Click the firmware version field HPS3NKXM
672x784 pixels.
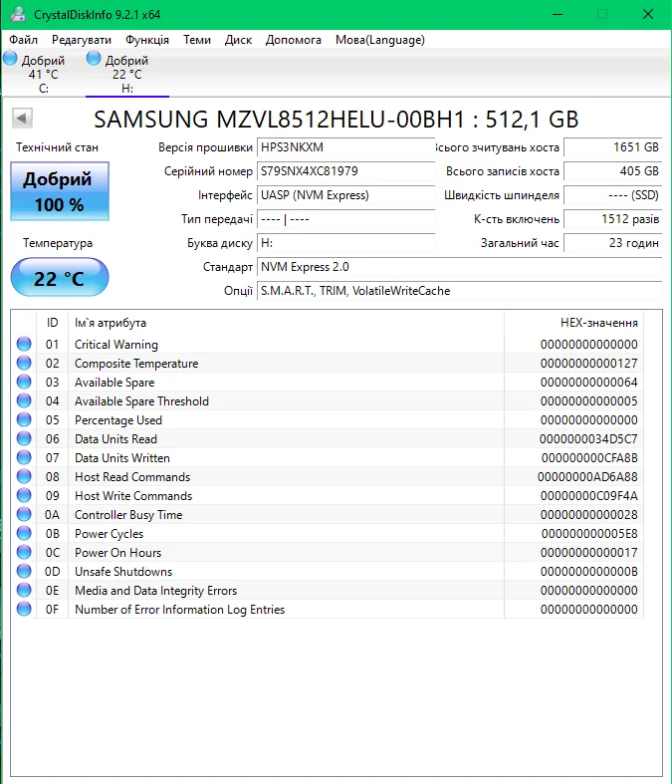tap(345, 147)
